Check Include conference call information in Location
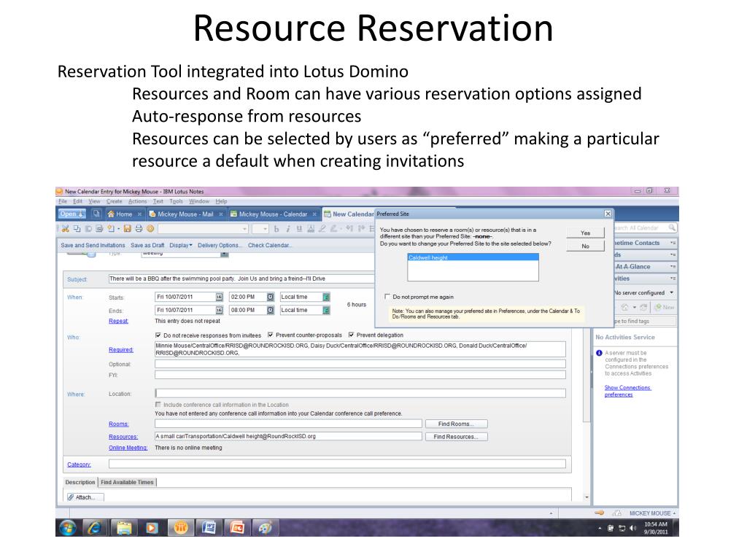 [x=158, y=405]
